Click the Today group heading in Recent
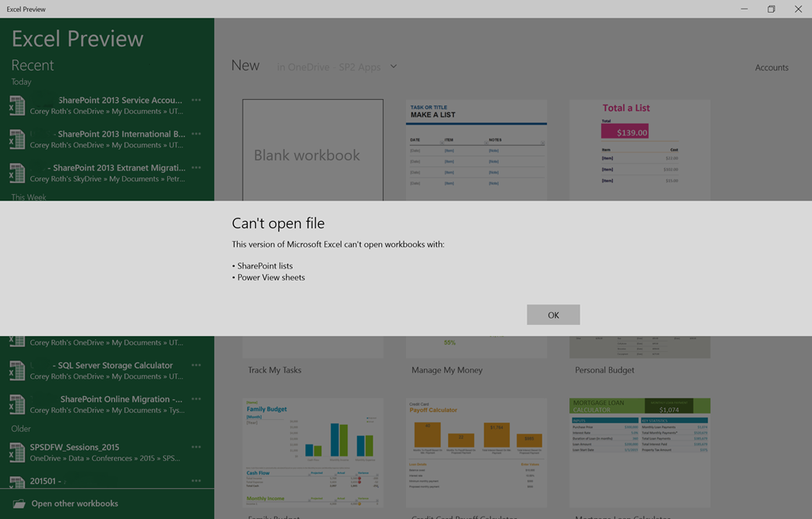The width and height of the screenshot is (812, 519). tap(21, 82)
